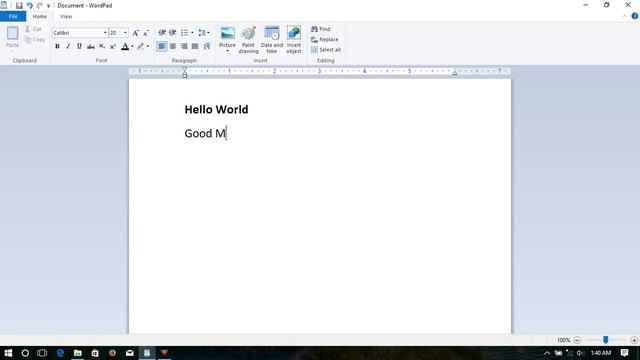Viewport: 640px width, 360px height.
Task: Click the right indent marker on ruler
Action: tap(455, 73)
